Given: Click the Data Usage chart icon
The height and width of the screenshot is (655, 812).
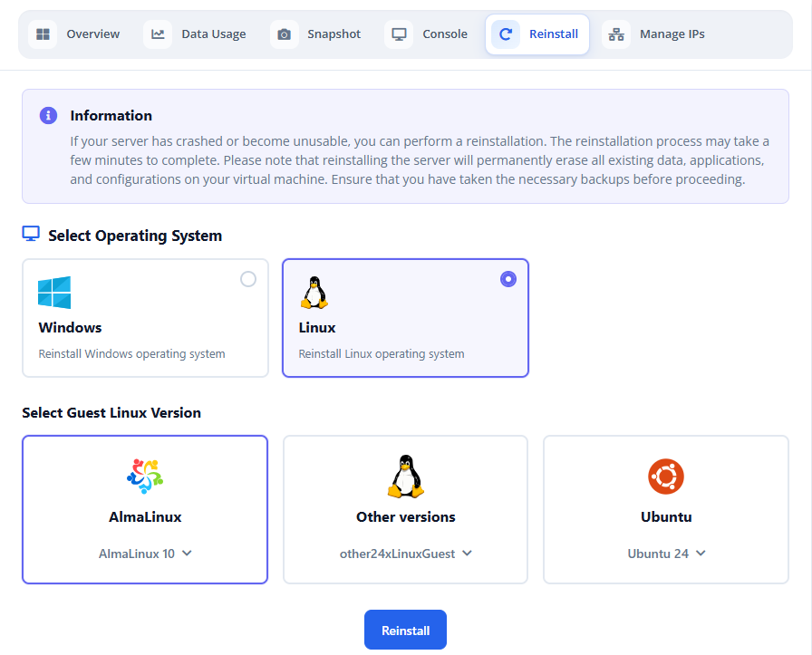Looking at the screenshot, I should pos(158,34).
